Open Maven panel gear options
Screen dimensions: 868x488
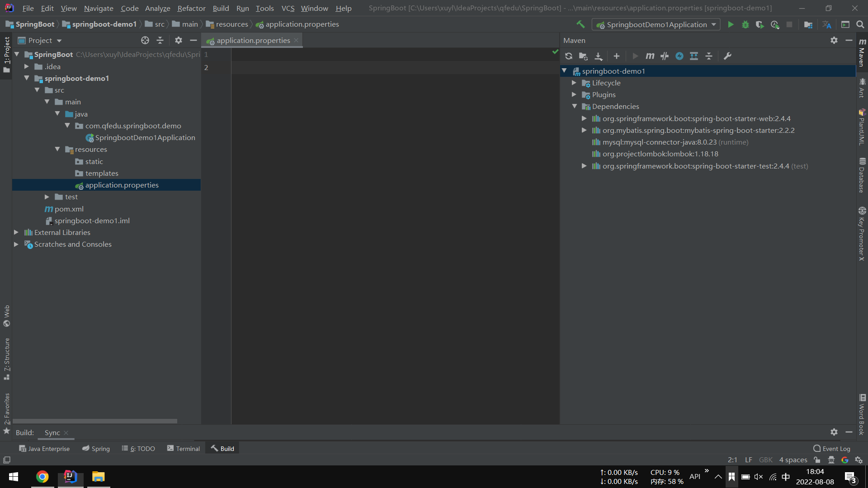[x=834, y=40]
